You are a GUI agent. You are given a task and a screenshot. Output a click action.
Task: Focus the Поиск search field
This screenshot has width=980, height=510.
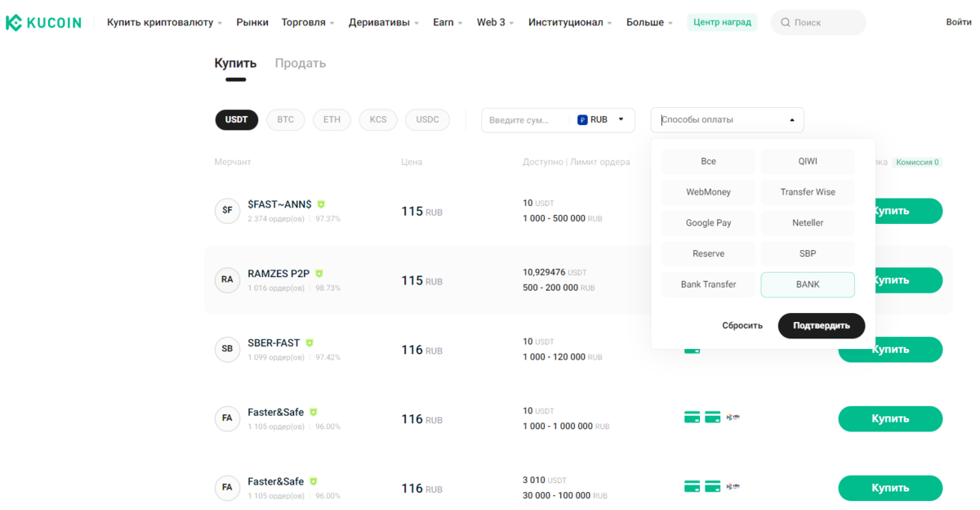point(819,22)
